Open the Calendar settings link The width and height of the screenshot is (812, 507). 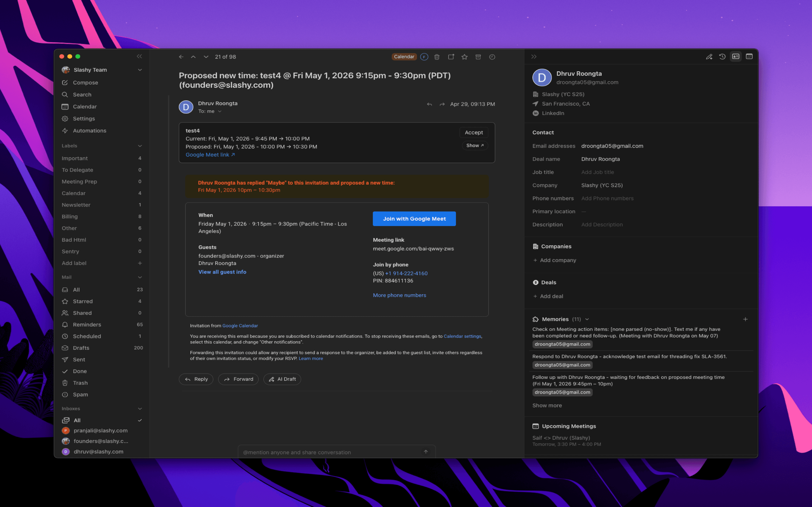(x=462, y=336)
